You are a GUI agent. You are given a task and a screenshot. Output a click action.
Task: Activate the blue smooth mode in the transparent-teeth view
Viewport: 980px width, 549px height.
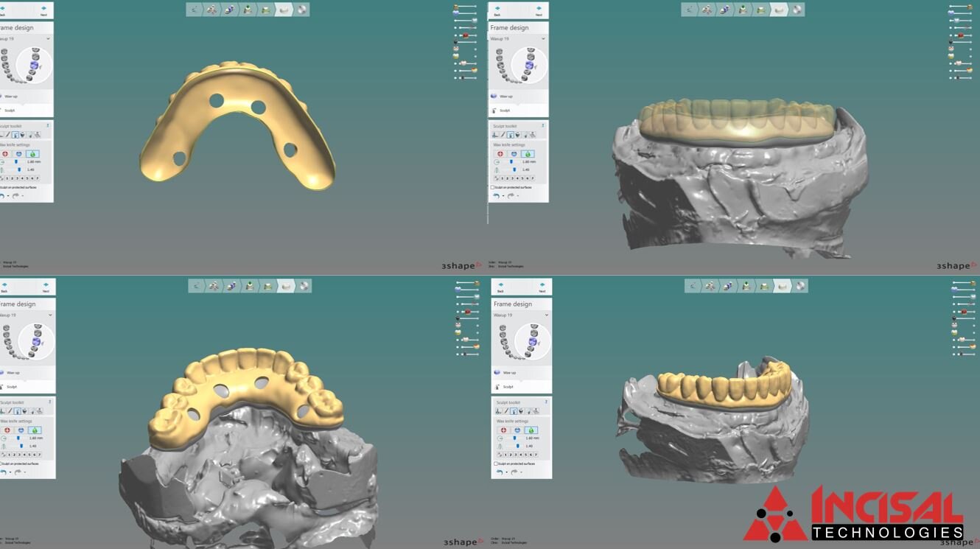coord(514,154)
